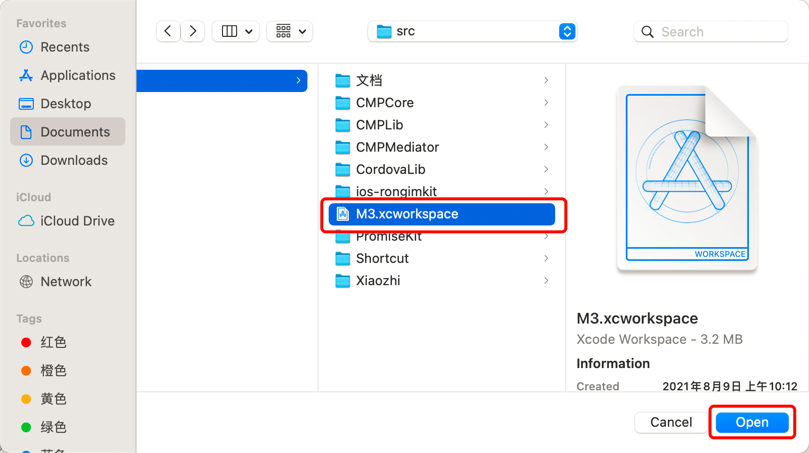809x453 pixels.
Task: Select the Shortcut folder
Action: point(442,258)
